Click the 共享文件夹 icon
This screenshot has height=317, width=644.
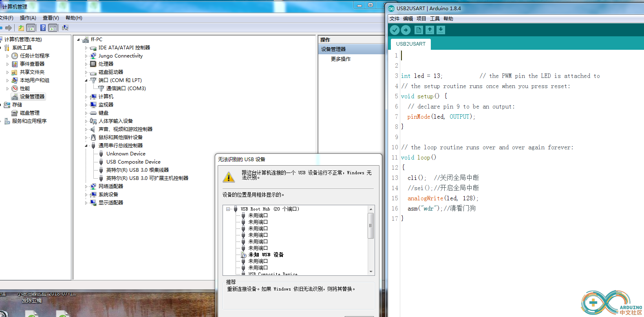tap(15, 72)
